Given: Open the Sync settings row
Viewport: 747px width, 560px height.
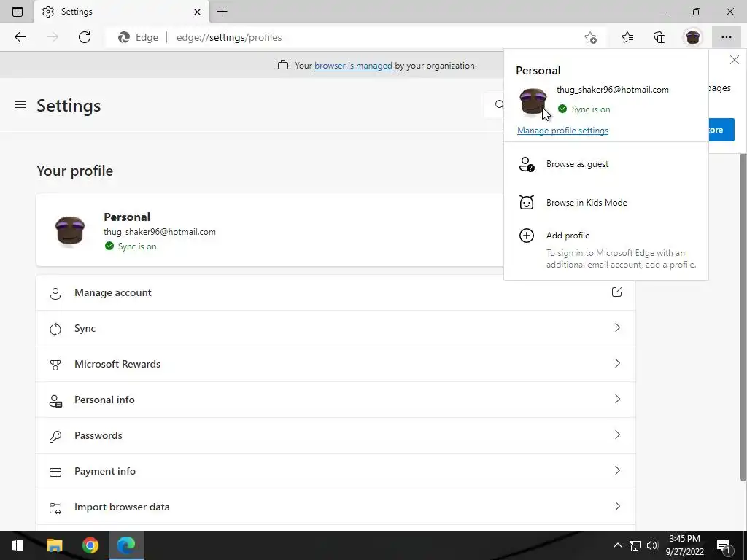Looking at the screenshot, I should tap(336, 328).
